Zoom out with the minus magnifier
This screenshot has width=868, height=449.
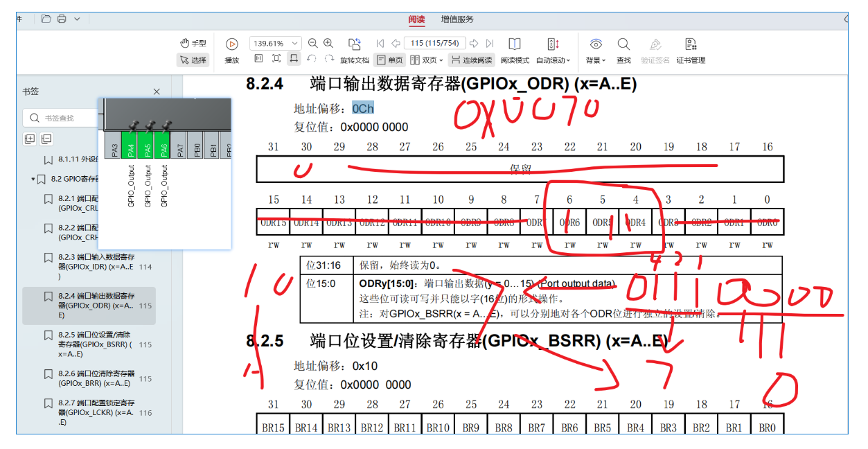(x=312, y=43)
